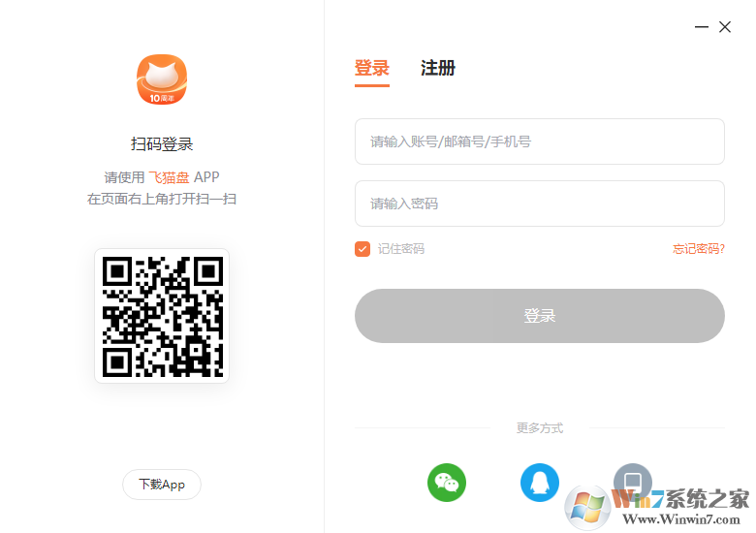
Task: Click the QR code image
Action: click(162, 316)
